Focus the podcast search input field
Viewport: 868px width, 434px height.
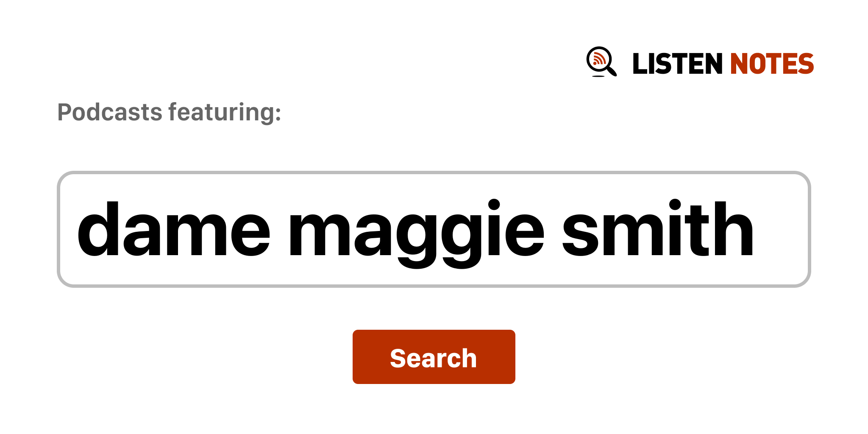pos(434,229)
